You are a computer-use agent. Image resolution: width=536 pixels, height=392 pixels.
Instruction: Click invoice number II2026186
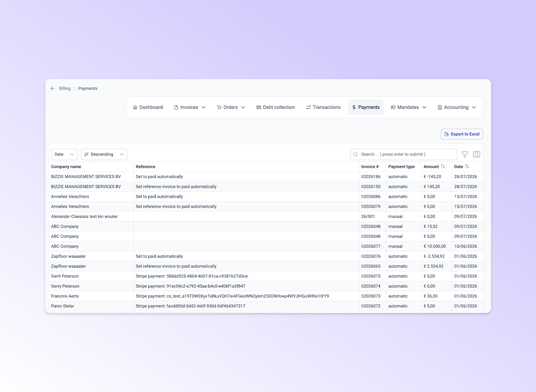[371, 177]
